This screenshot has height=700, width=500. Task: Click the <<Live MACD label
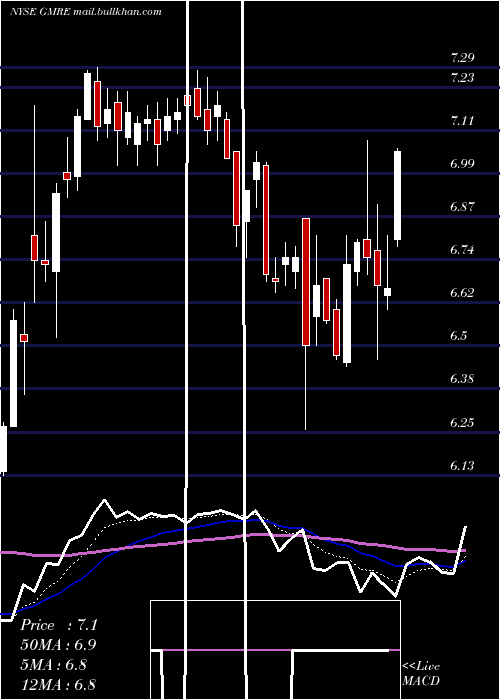coord(421,674)
